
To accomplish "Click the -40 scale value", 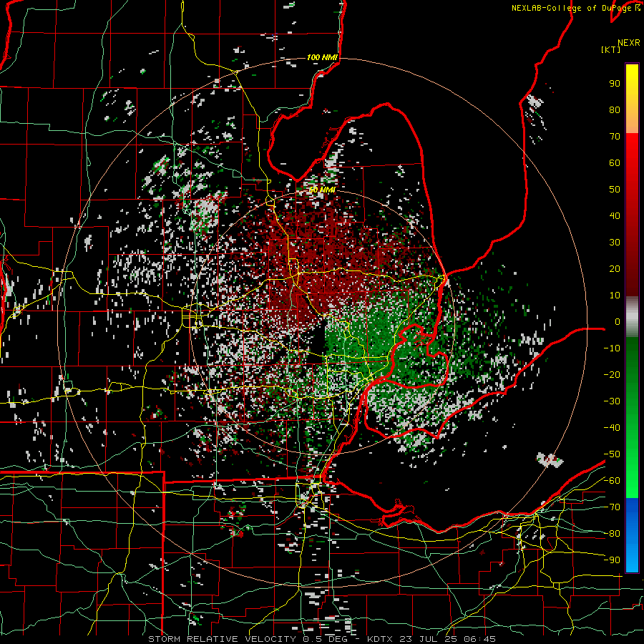I will pos(612,428).
